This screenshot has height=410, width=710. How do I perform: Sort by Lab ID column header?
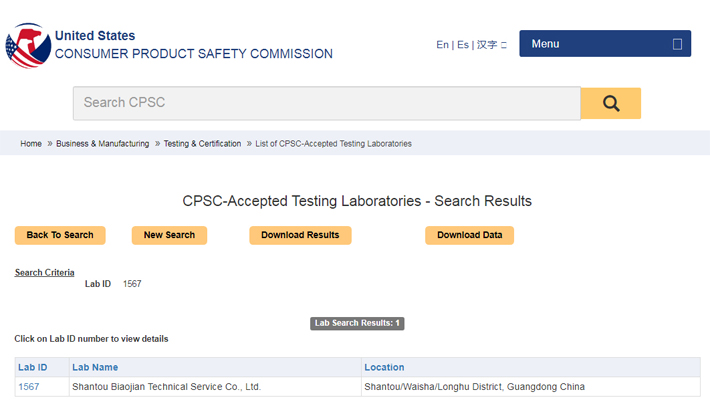(33, 367)
